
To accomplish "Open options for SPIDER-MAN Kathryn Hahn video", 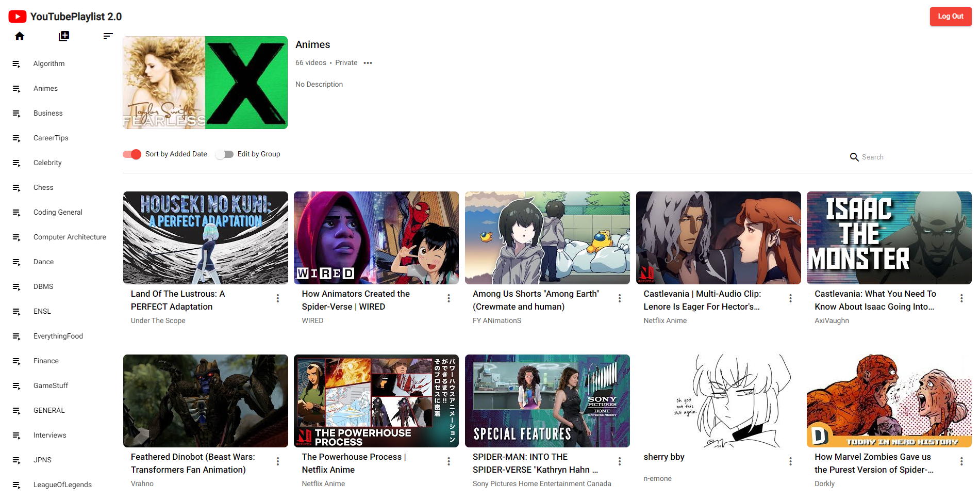I will click(x=620, y=461).
